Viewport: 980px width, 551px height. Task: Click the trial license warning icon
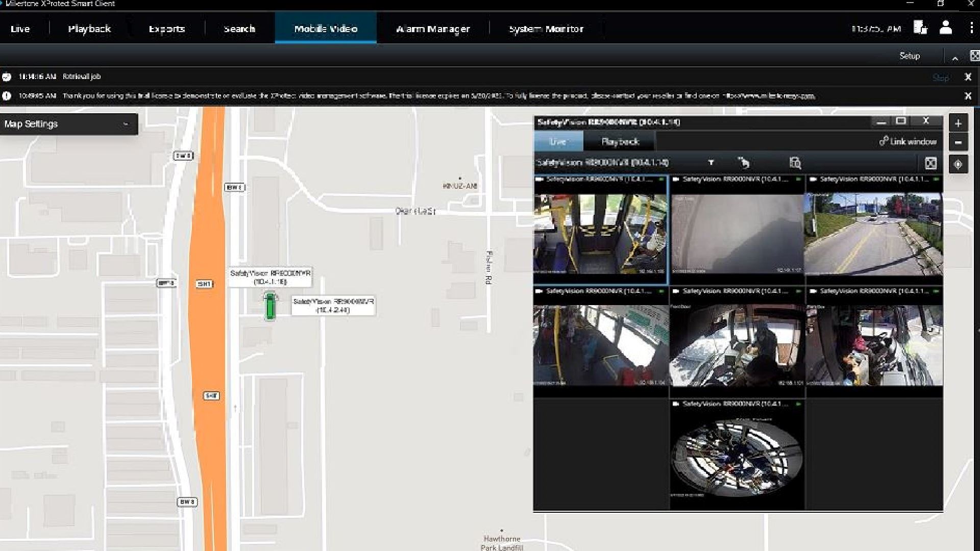click(x=7, y=96)
